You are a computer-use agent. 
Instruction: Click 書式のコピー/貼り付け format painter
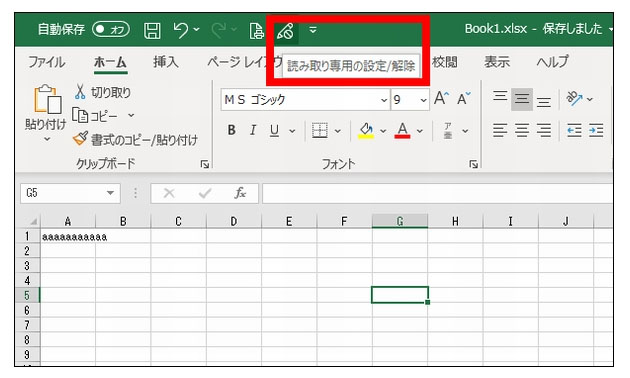click(x=135, y=139)
